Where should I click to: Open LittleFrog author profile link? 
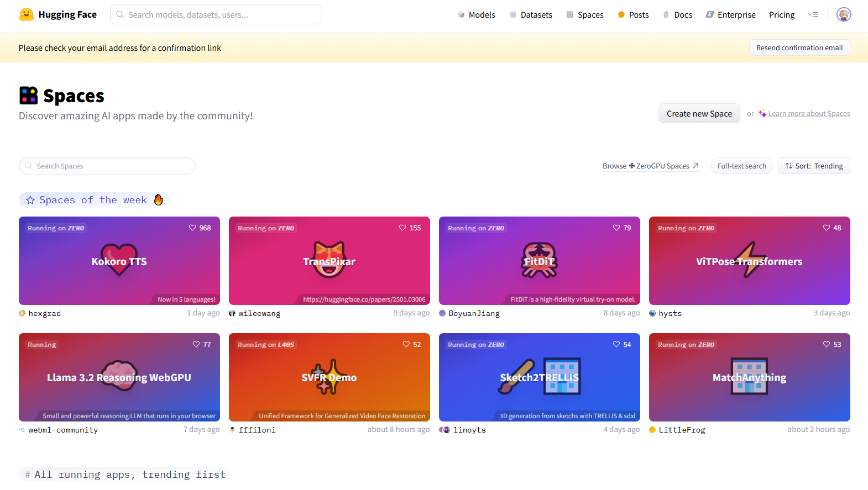point(682,430)
